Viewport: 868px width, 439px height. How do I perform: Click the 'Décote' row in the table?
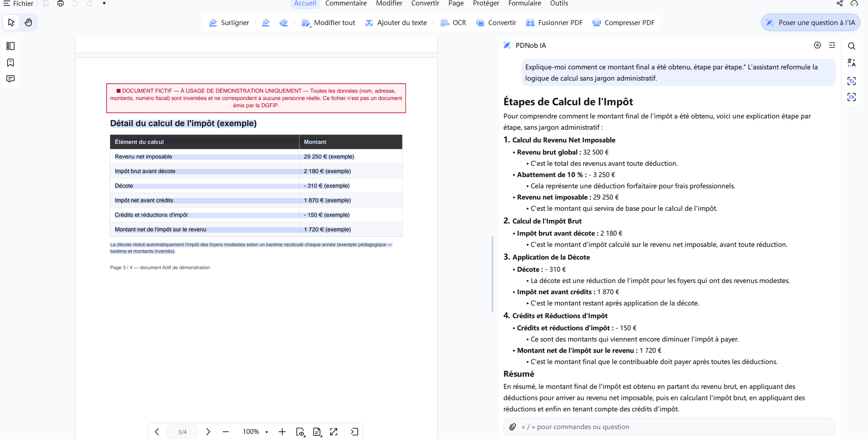coord(256,186)
